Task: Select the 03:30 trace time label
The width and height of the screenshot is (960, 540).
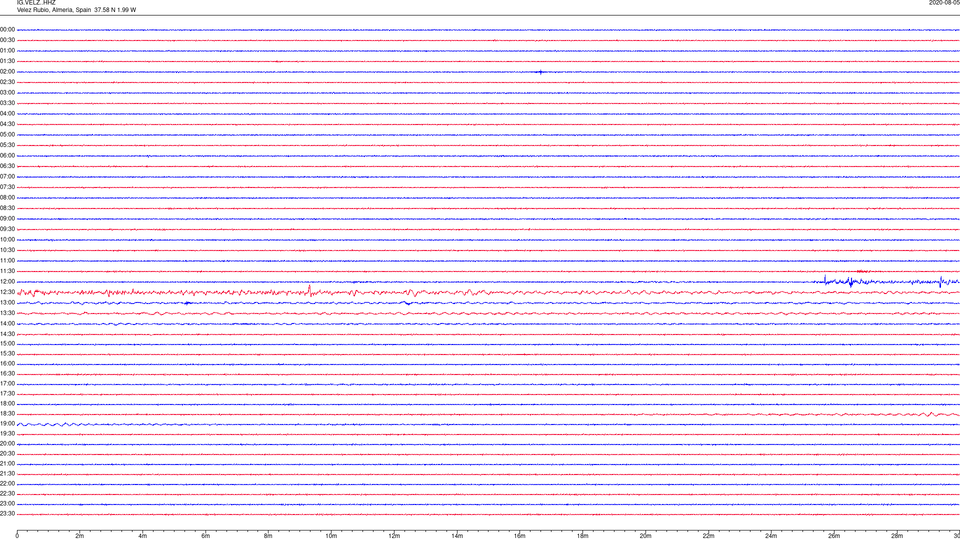Action: 7,103
